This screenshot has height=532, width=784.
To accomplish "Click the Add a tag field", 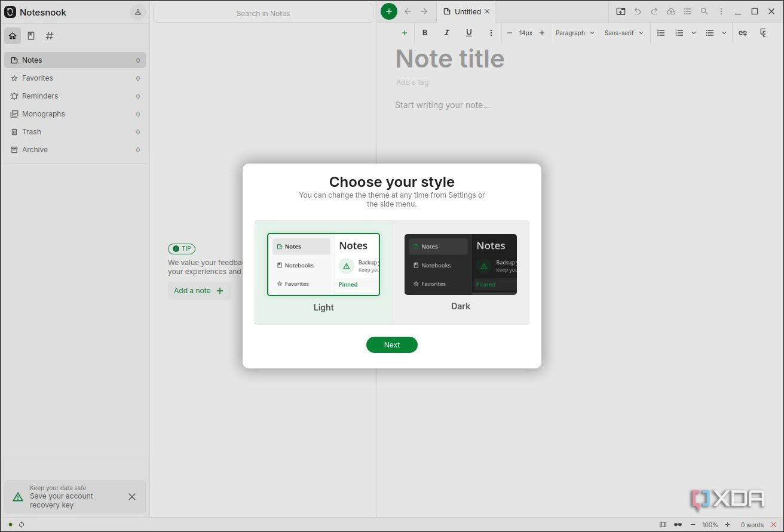I will tap(412, 82).
